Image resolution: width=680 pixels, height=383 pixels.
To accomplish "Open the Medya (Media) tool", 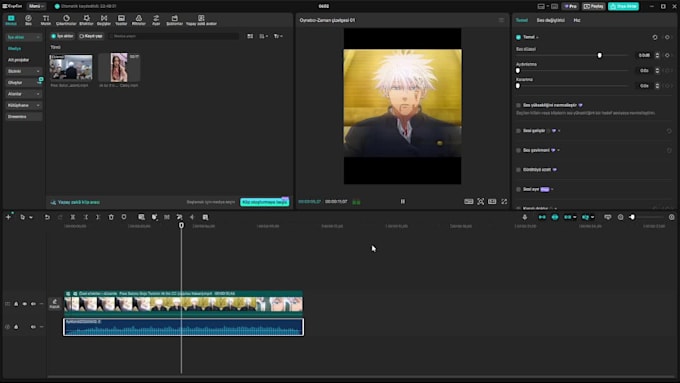I will [x=11, y=20].
